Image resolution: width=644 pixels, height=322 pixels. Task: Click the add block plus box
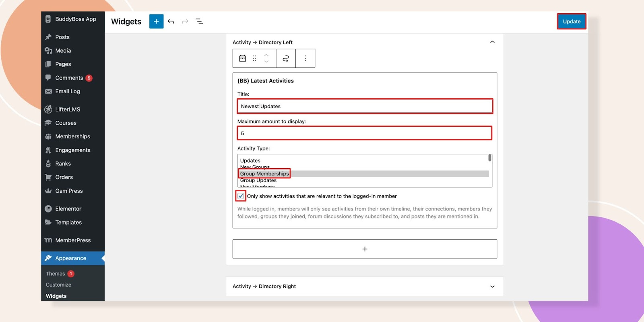pos(365,249)
